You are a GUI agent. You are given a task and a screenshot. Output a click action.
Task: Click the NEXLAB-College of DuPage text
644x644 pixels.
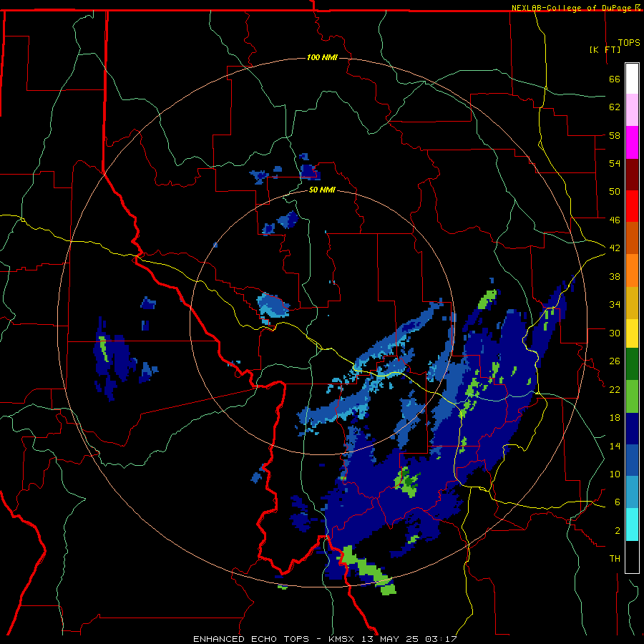pyautogui.click(x=572, y=8)
